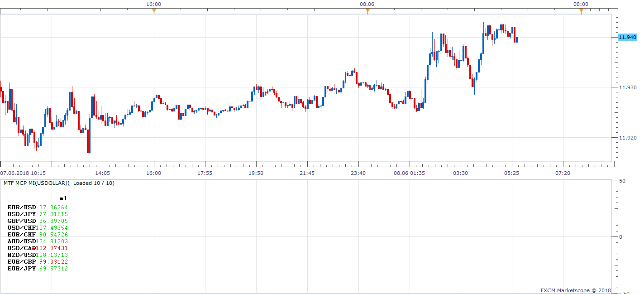Click the 11.920 price axis label

click(x=628, y=137)
